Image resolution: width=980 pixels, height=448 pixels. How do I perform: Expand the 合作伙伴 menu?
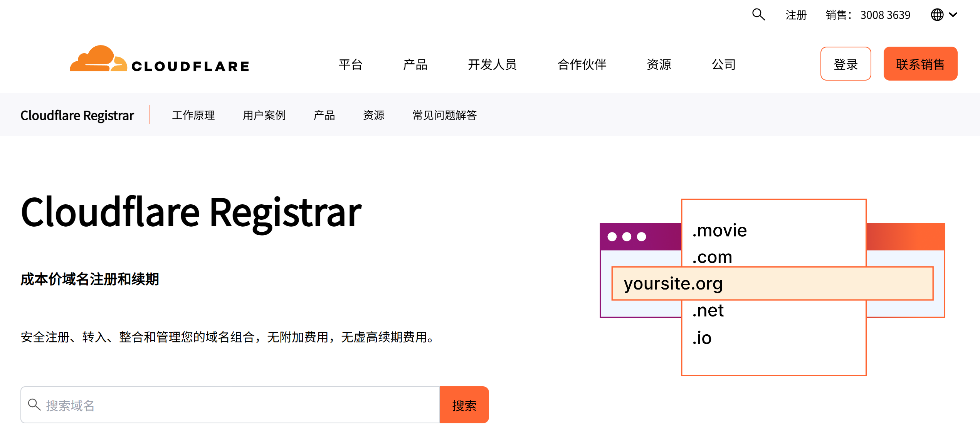point(582,64)
